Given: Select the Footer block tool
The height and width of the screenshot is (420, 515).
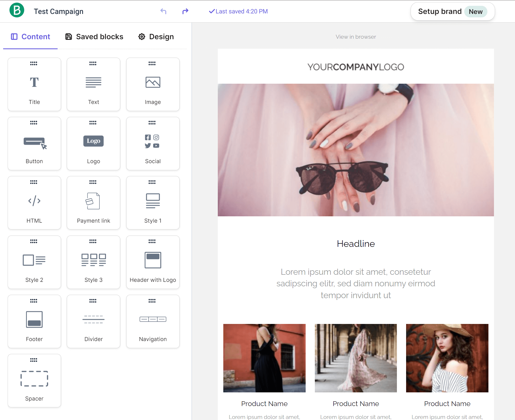Looking at the screenshot, I should (x=34, y=322).
